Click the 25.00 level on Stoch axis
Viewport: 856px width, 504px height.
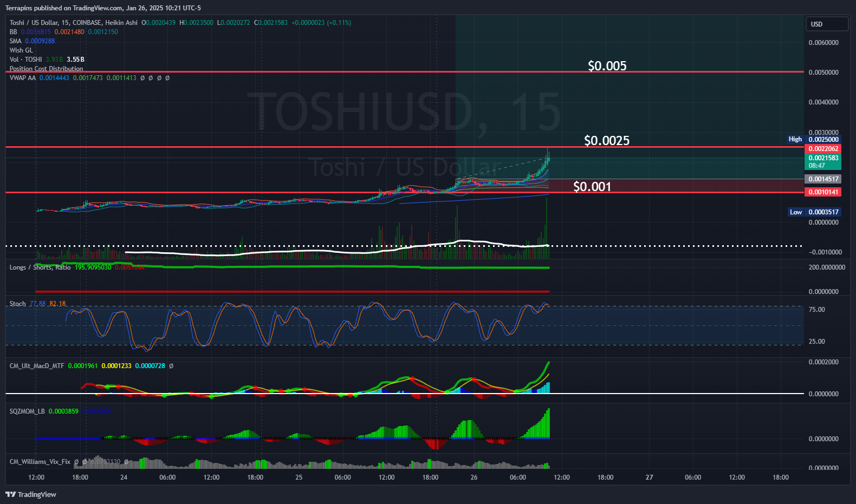[817, 342]
